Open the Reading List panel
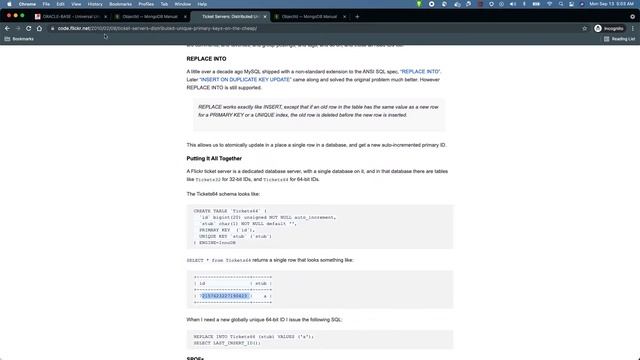 point(619,39)
